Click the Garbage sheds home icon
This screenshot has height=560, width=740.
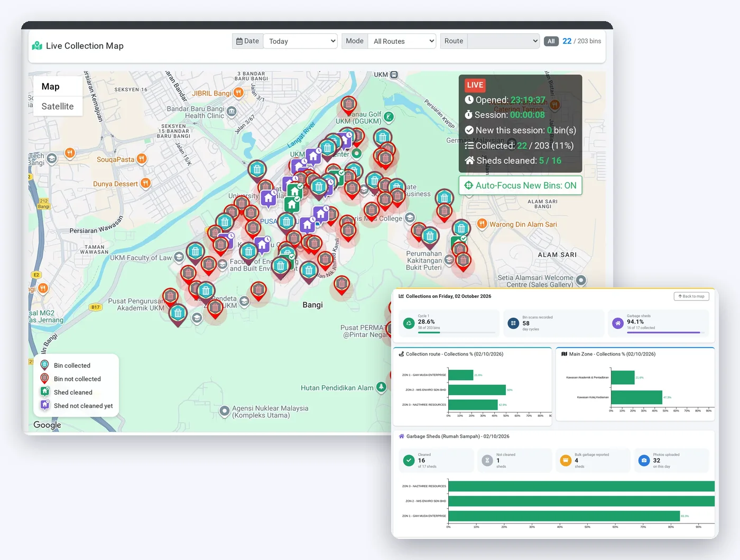tap(618, 323)
